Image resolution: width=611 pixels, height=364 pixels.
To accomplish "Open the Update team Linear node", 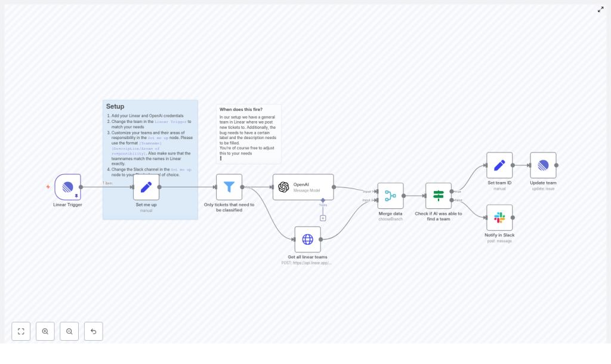I will (x=543, y=165).
